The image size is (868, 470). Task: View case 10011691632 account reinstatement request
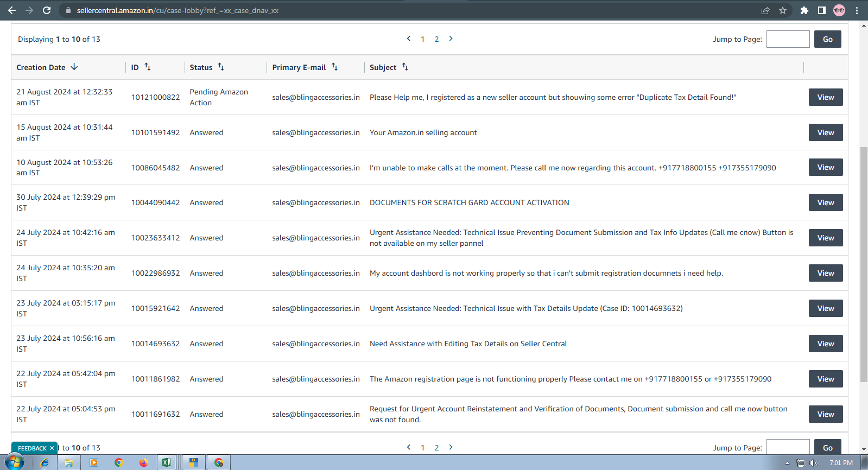click(x=826, y=414)
